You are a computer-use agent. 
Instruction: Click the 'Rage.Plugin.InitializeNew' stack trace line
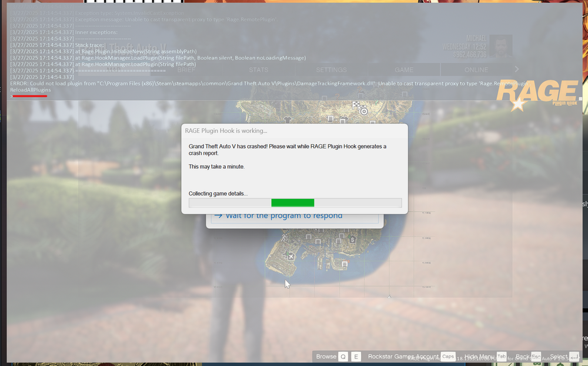click(x=103, y=51)
